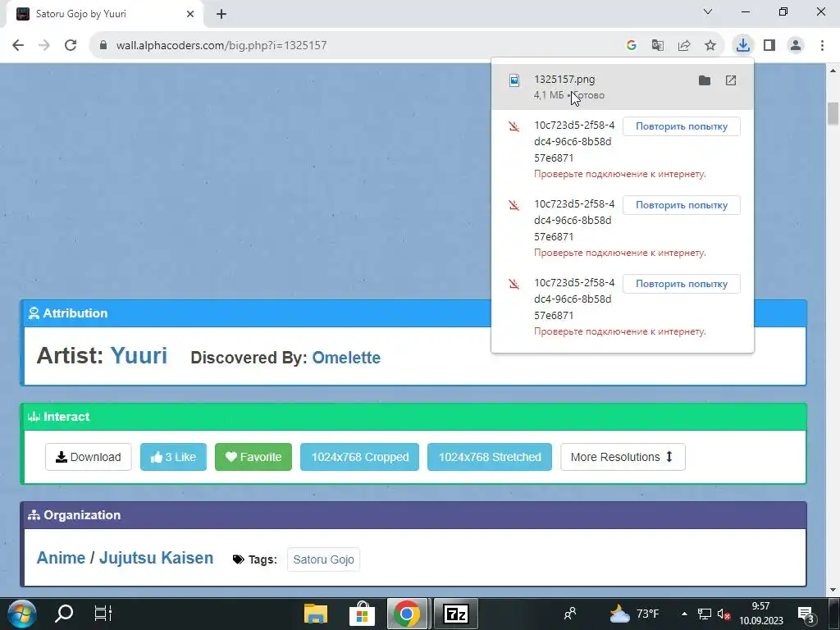Open the browser side panel
Image resolution: width=840 pixels, height=630 pixels.
(x=769, y=46)
